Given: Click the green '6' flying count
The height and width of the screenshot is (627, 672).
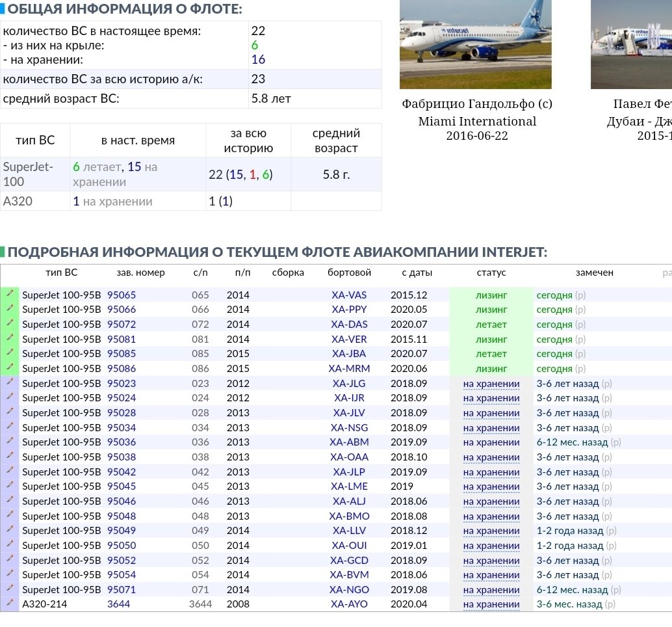Looking at the screenshot, I should pyautogui.click(x=255, y=45).
